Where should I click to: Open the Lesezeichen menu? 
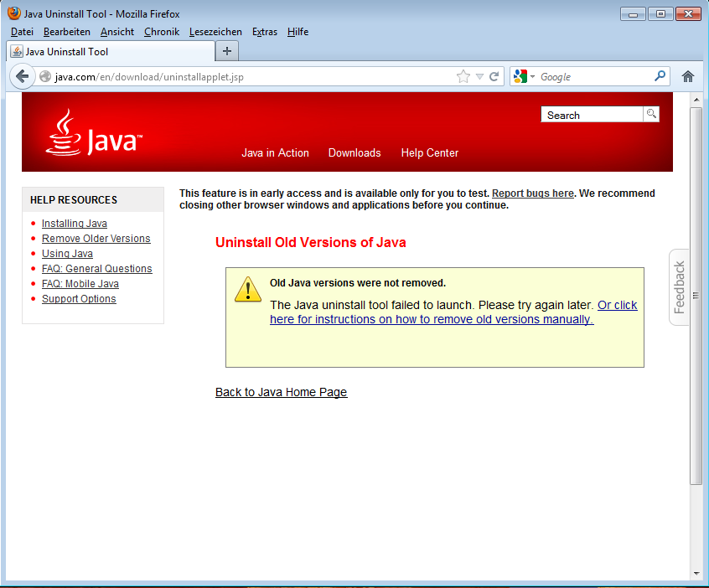(215, 32)
